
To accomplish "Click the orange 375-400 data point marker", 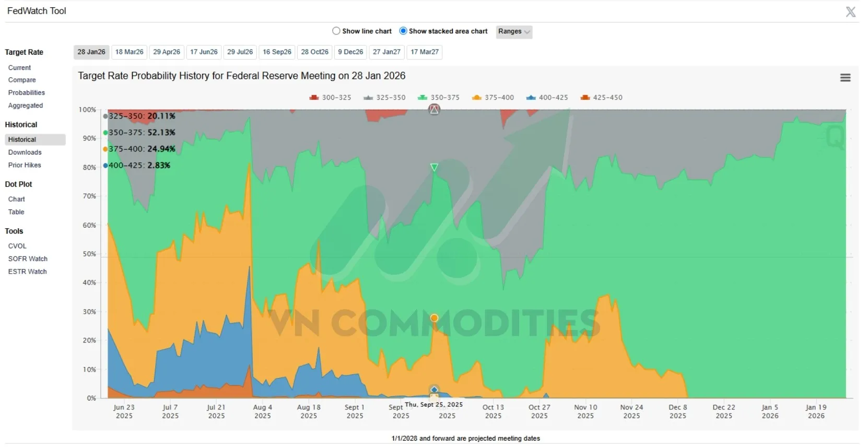I will click(x=434, y=318).
